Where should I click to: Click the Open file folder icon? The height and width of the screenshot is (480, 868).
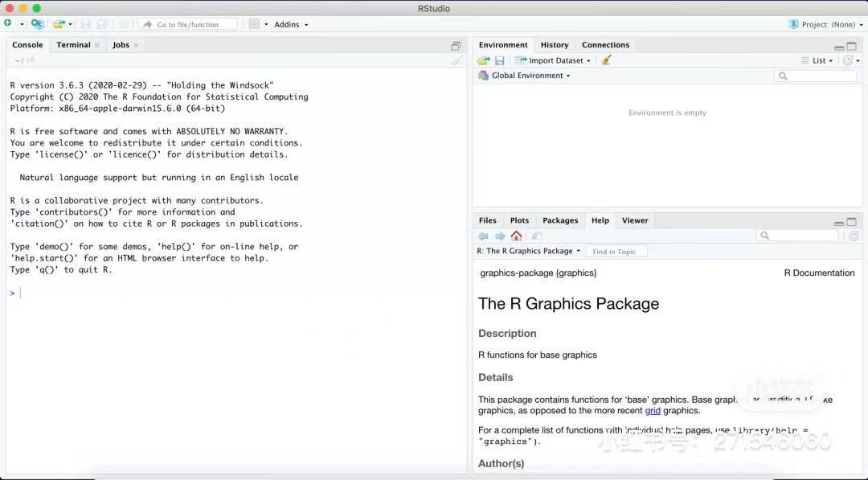point(58,24)
